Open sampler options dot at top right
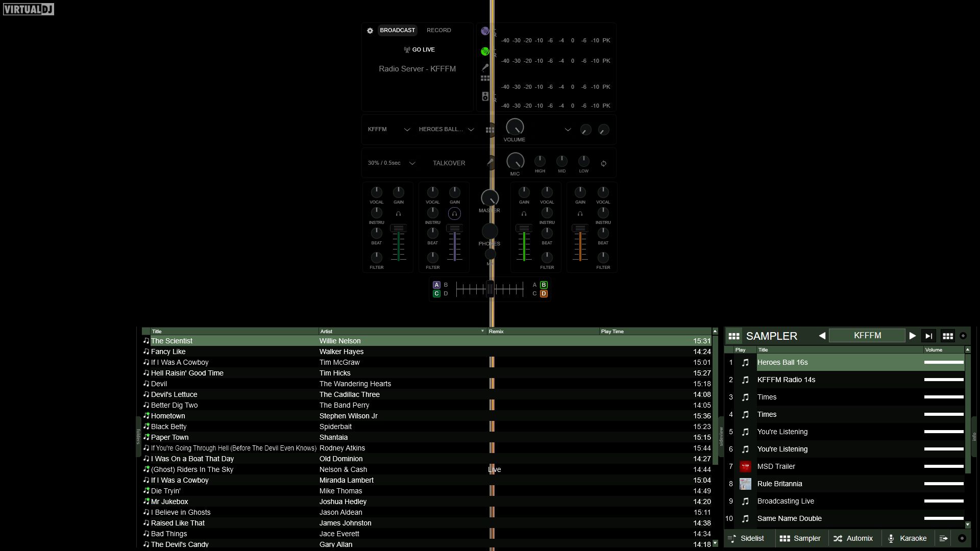Image resolution: width=980 pixels, height=551 pixels. coord(963,336)
